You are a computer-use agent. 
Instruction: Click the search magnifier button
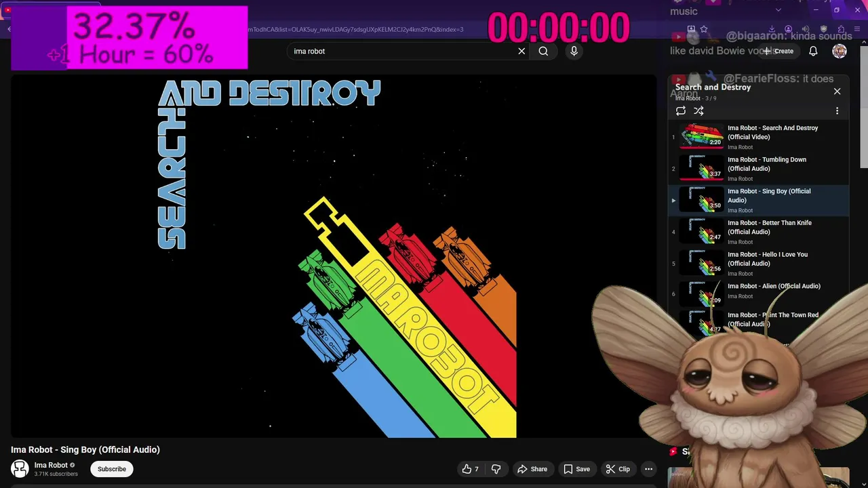tap(543, 51)
